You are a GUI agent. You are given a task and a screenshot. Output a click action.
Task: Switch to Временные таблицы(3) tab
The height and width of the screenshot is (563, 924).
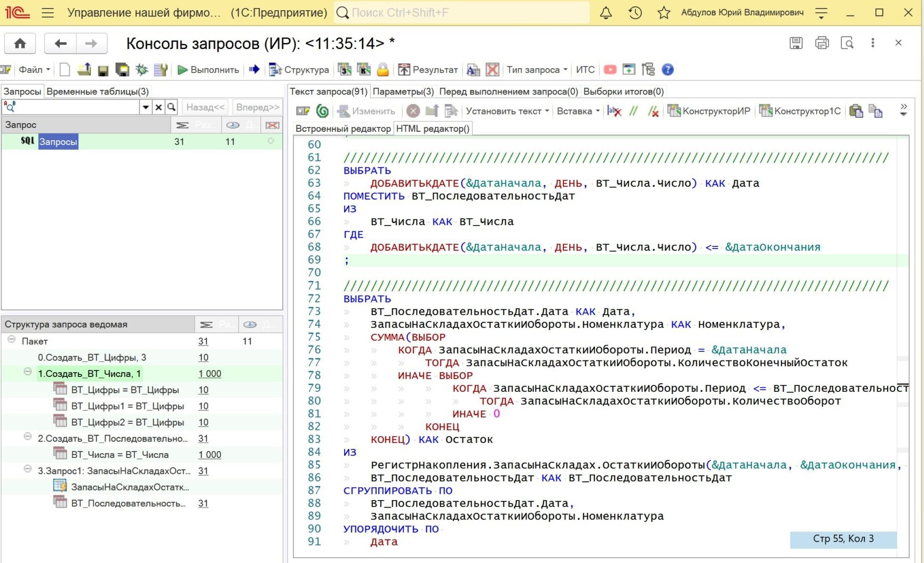98,92
